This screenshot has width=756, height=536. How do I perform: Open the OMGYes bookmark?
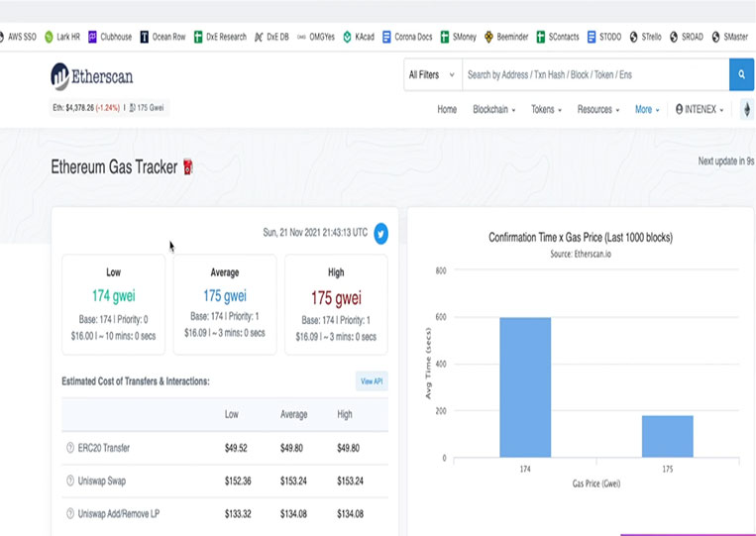tap(316, 37)
